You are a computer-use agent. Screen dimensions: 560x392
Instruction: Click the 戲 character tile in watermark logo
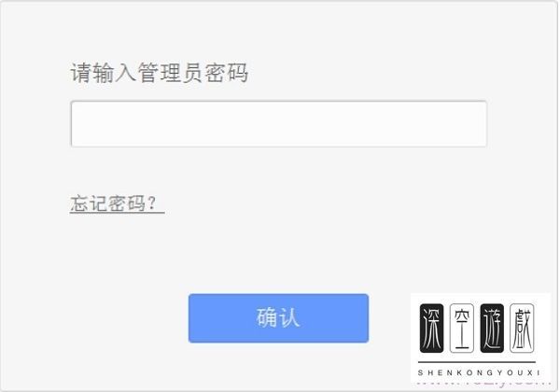click(x=522, y=329)
